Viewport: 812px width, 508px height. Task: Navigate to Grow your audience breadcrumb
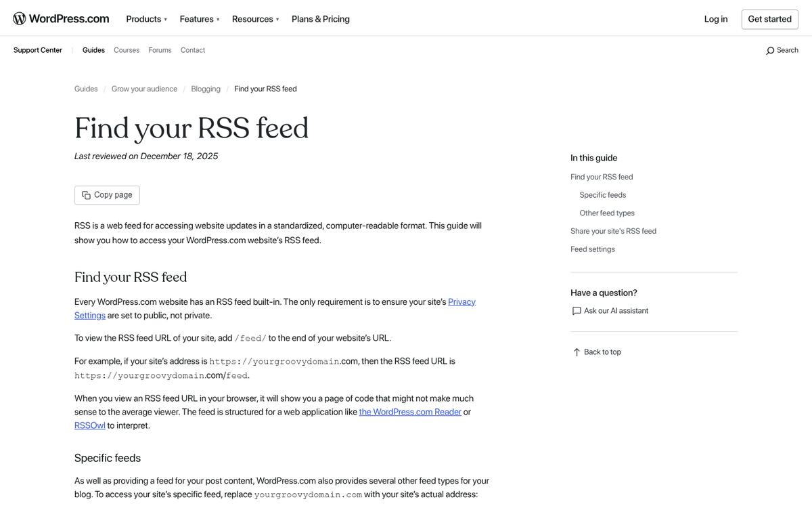coord(144,89)
